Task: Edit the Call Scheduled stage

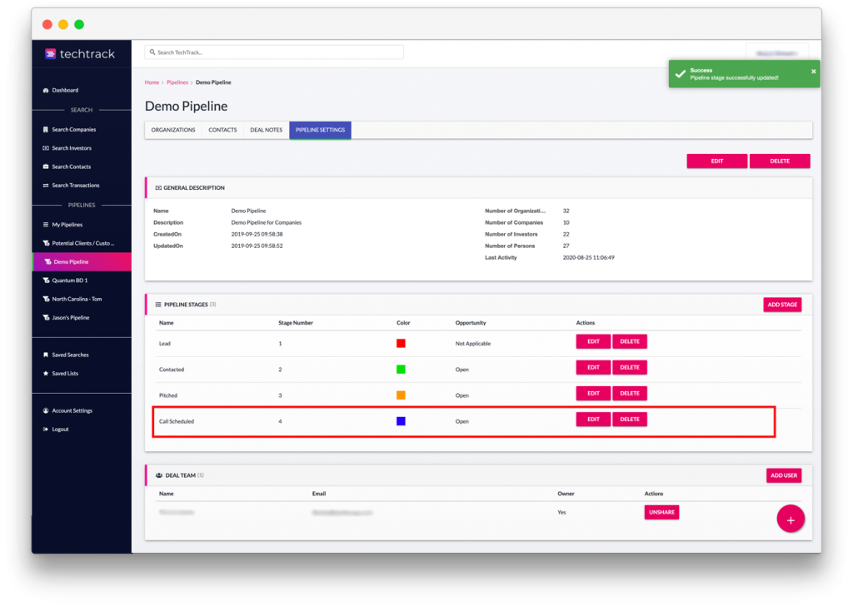Action: tap(593, 420)
